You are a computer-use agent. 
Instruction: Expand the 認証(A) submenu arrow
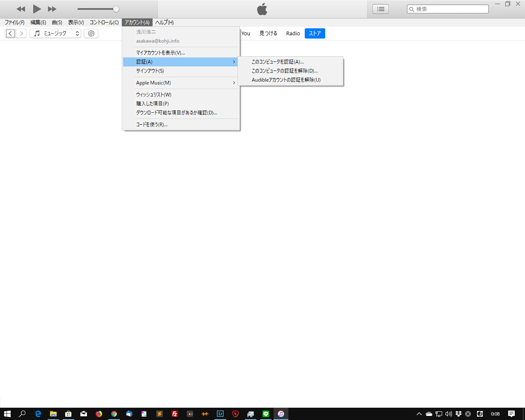234,62
